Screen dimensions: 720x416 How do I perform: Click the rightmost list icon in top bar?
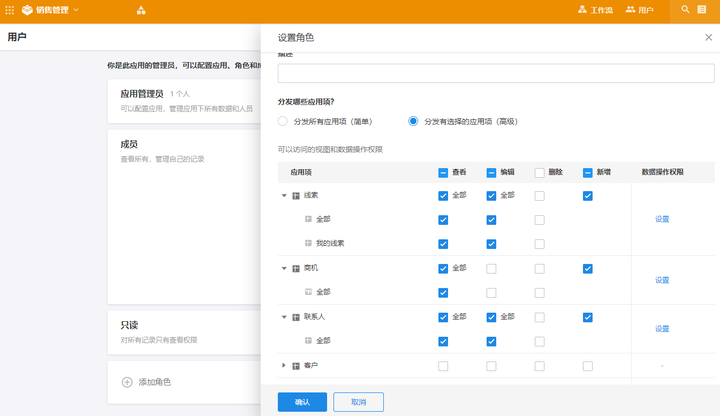(702, 10)
